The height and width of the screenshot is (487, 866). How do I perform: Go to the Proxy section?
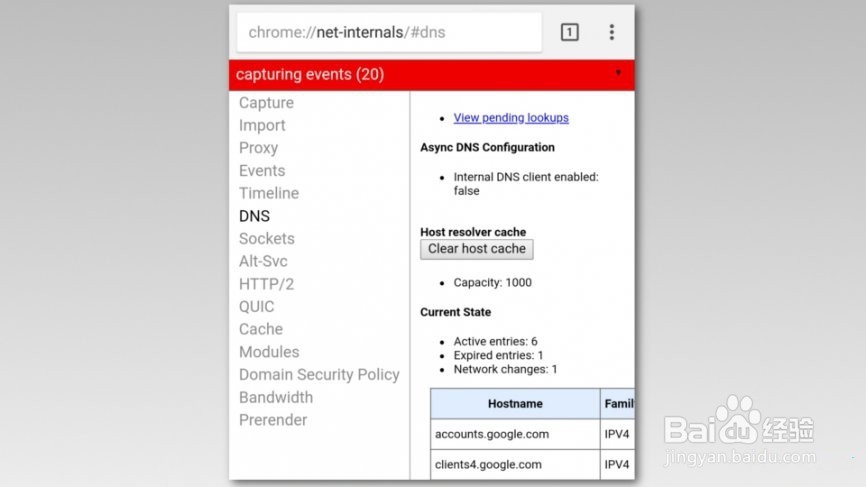click(x=258, y=148)
